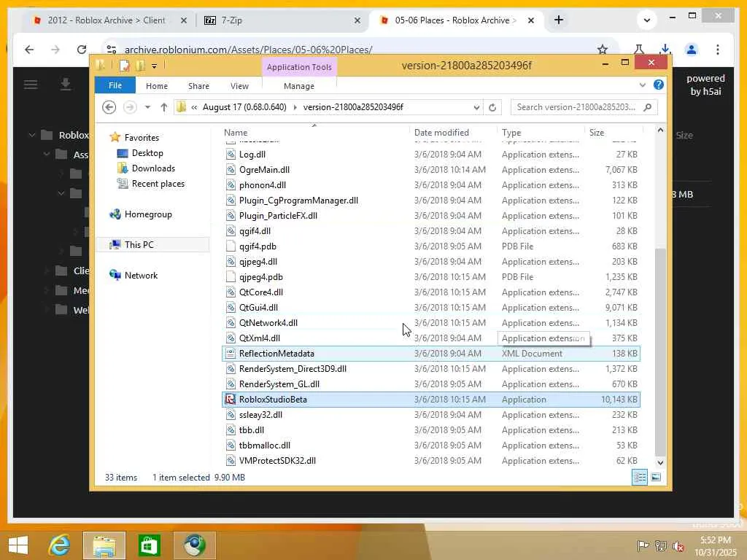
Task: Open the File menu in Explorer
Action: pos(115,86)
